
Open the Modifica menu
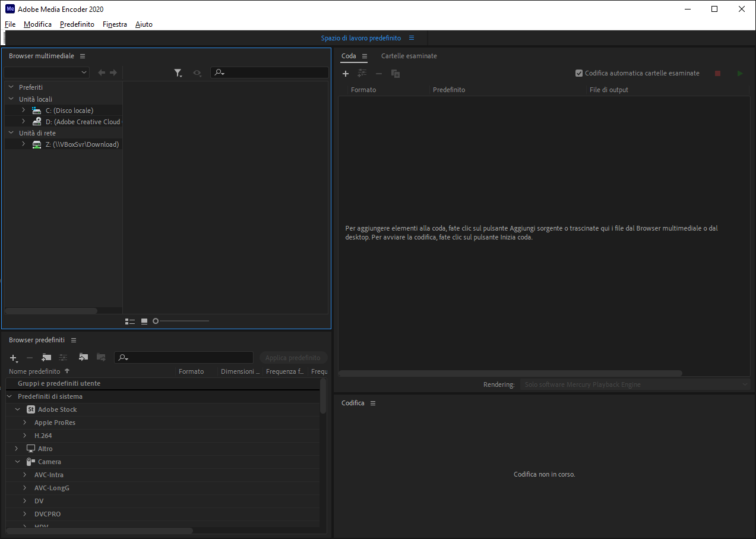(37, 24)
